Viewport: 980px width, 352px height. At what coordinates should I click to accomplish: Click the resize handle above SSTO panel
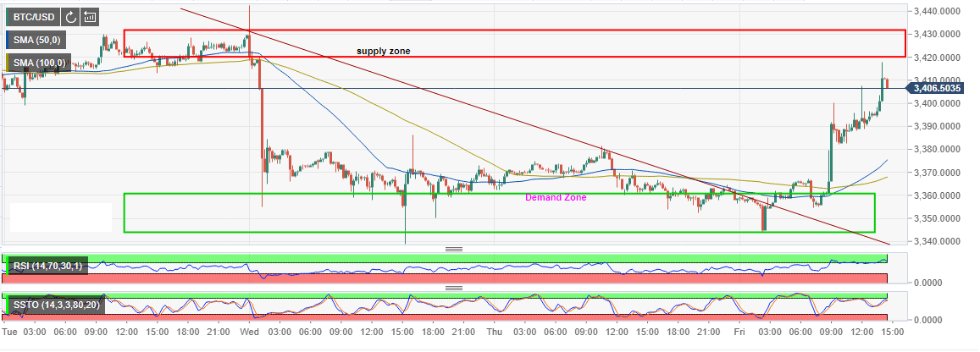454,288
